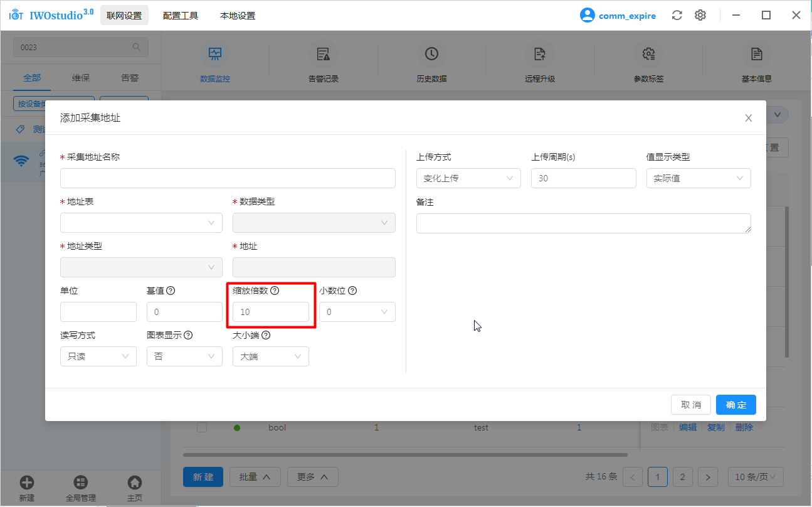Click help icon next to 大小端
Viewport: 812px width, 507px height.
point(266,335)
